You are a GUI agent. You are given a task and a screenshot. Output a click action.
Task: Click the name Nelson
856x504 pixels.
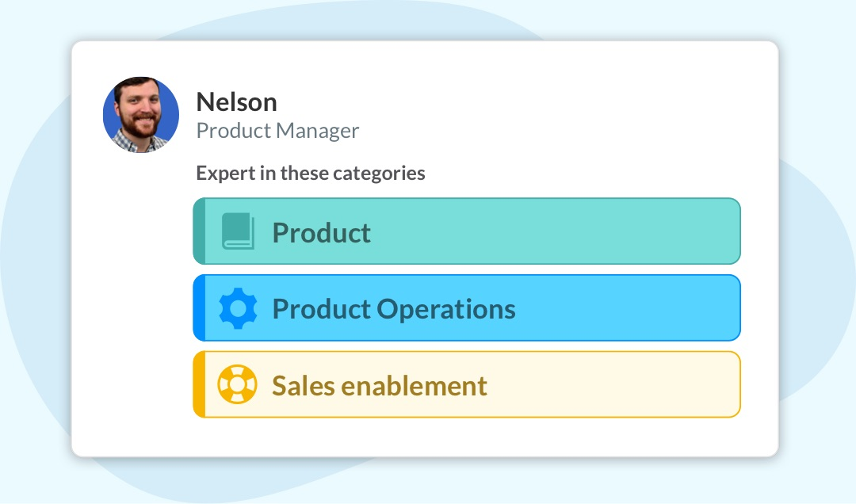(236, 102)
